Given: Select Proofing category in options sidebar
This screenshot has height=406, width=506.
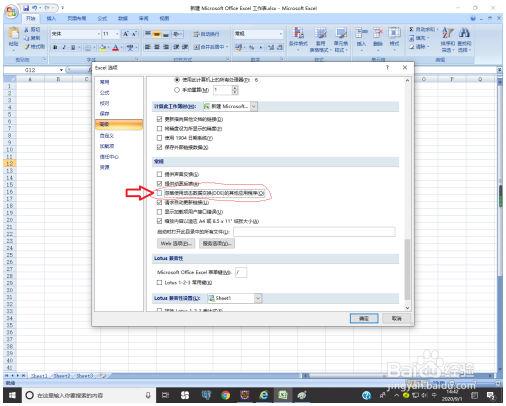Looking at the screenshot, I should 104,103.
